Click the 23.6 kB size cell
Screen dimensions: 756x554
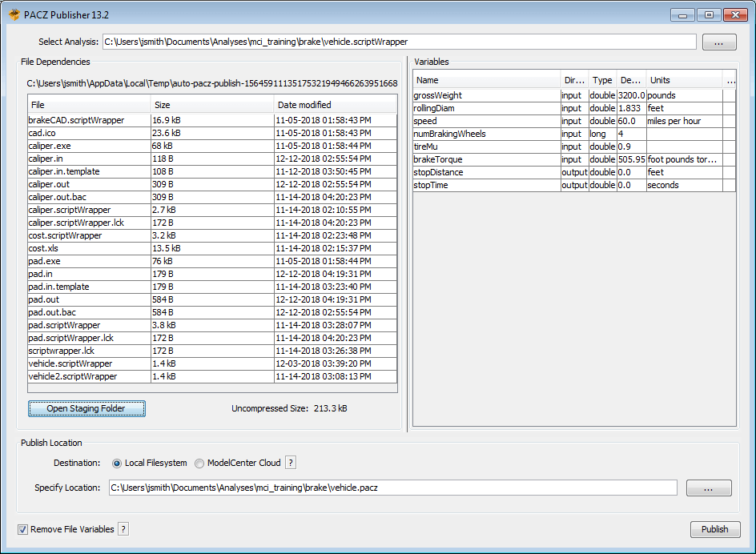pos(212,133)
